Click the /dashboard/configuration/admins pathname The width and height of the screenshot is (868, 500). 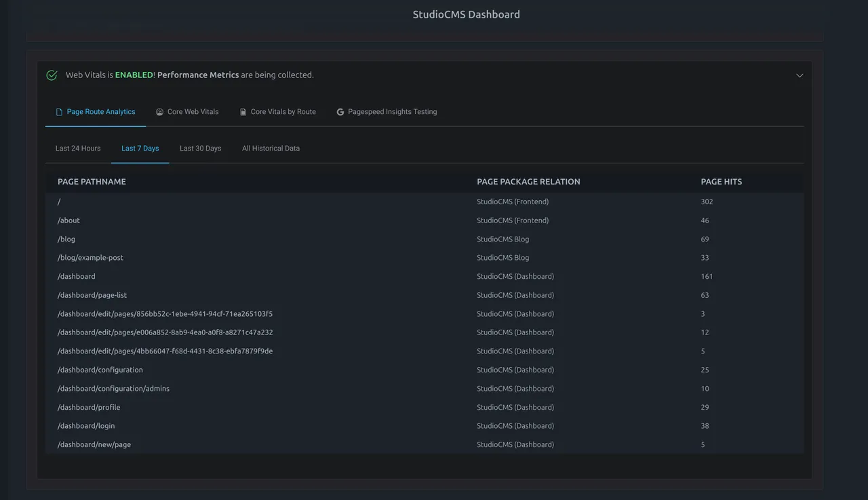pyautogui.click(x=113, y=389)
